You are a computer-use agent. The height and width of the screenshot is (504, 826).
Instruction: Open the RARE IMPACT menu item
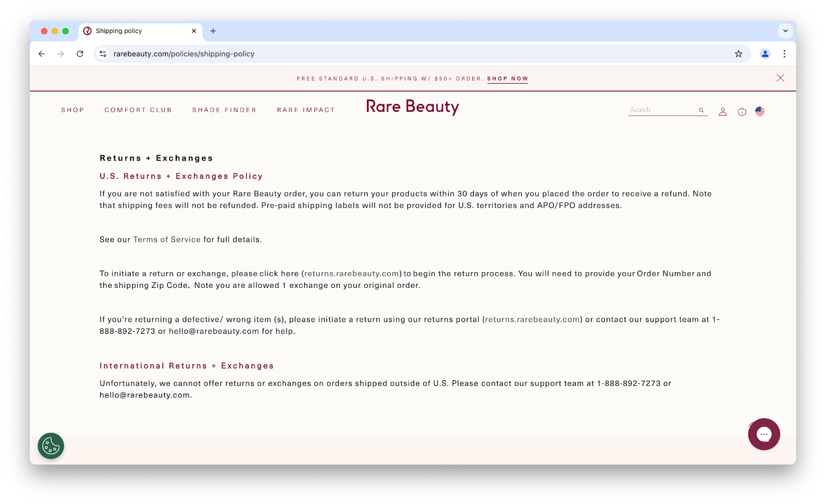pyautogui.click(x=306, y=110)
